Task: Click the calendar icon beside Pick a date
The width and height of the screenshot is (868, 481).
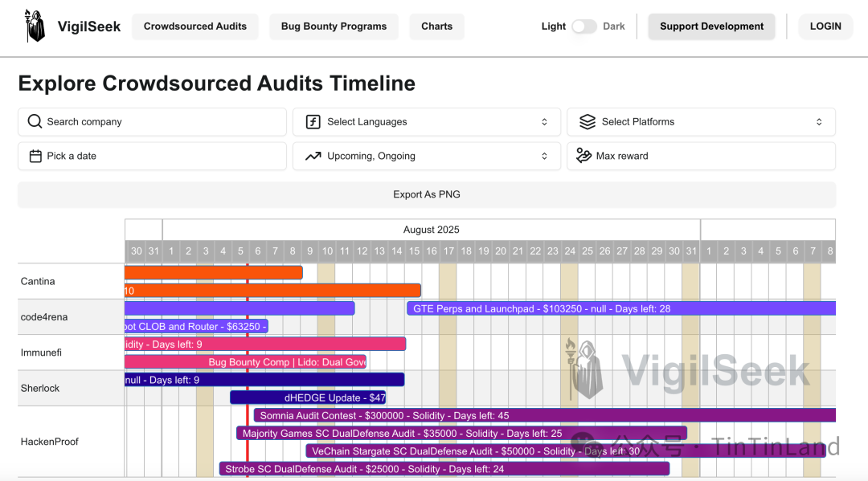Action: point(35,156)
